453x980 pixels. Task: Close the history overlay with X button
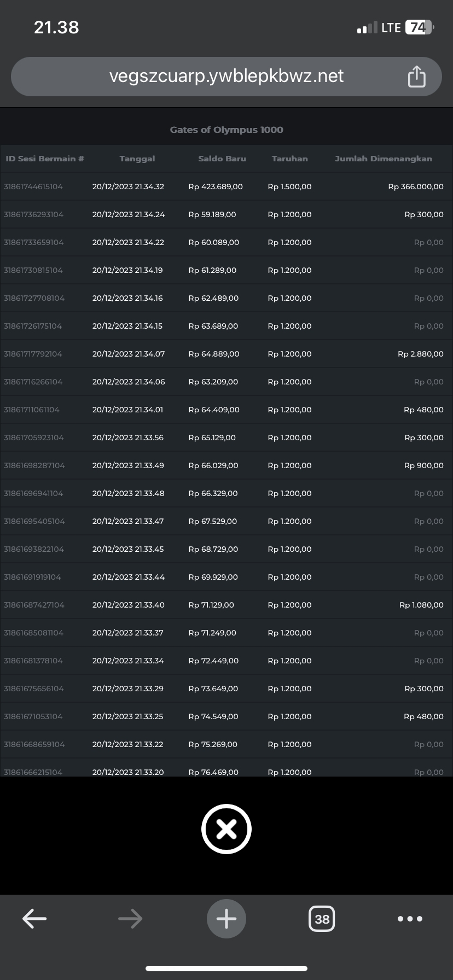coord(226,829)
